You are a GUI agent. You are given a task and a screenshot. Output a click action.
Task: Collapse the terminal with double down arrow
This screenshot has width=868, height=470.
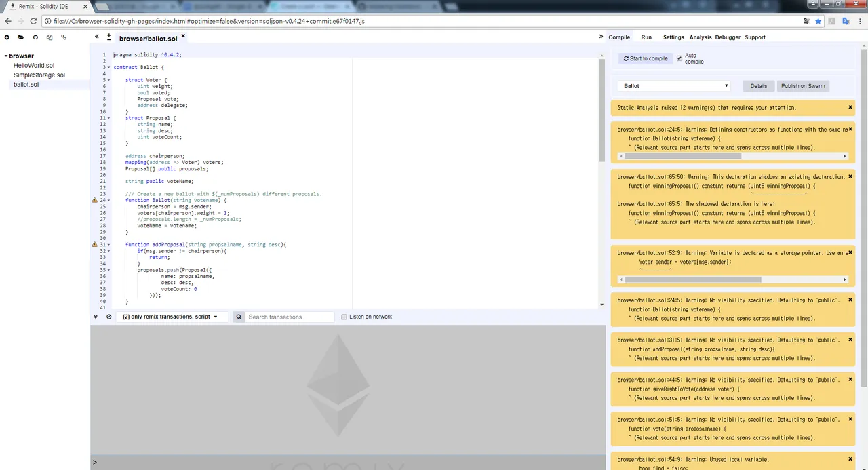coord(96,317)
